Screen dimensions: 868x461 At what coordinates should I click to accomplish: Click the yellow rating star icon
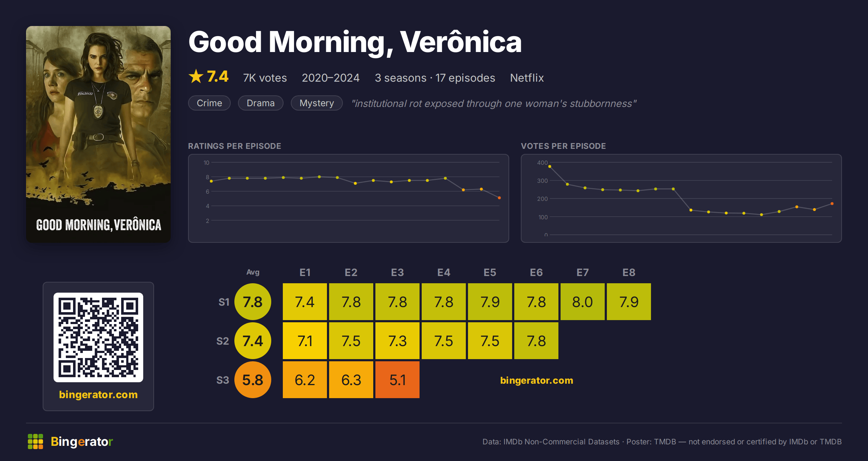196,77
